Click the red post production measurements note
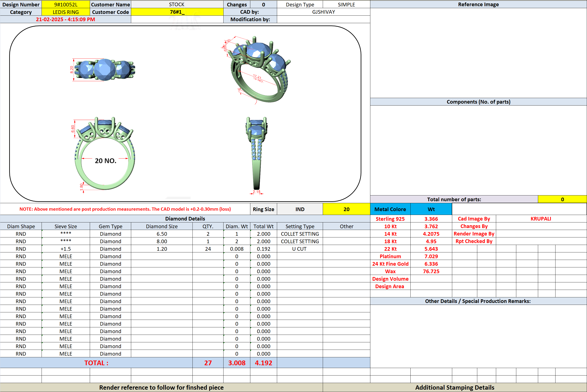The height and width of the screenshot is (392, 587). coord(125,209)
